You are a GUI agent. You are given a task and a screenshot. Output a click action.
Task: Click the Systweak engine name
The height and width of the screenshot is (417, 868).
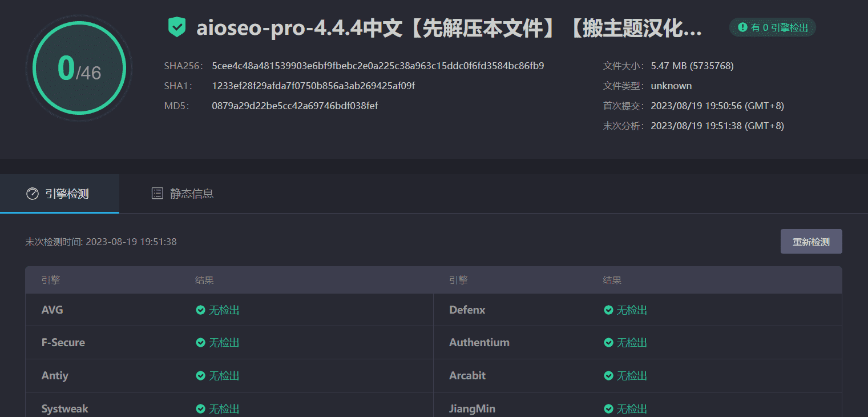[x=65, y=409]
